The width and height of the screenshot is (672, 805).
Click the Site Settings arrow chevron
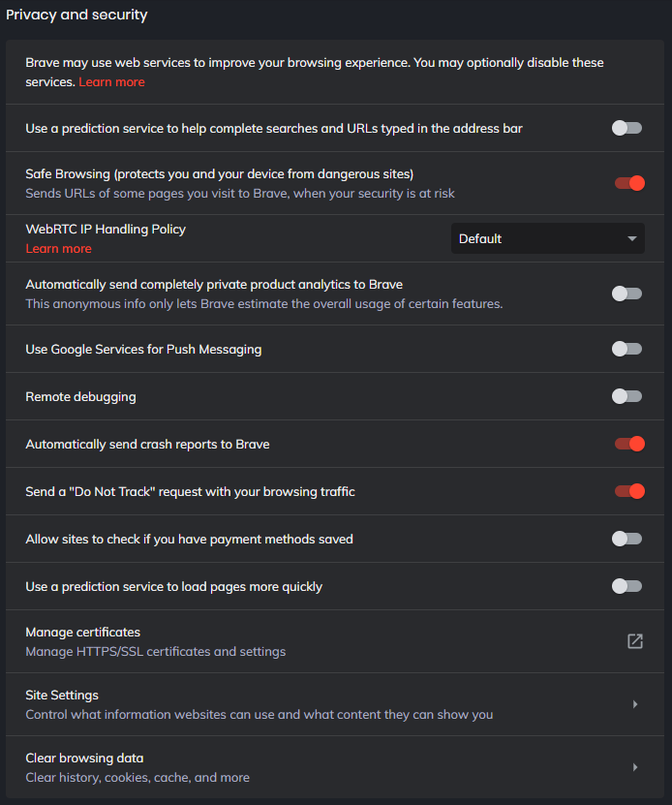tap(635, 704)
